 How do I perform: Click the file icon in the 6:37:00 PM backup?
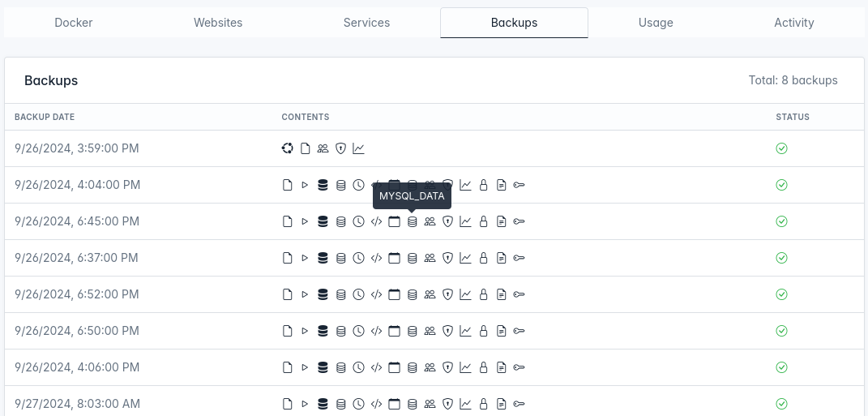tap(287, 258)
